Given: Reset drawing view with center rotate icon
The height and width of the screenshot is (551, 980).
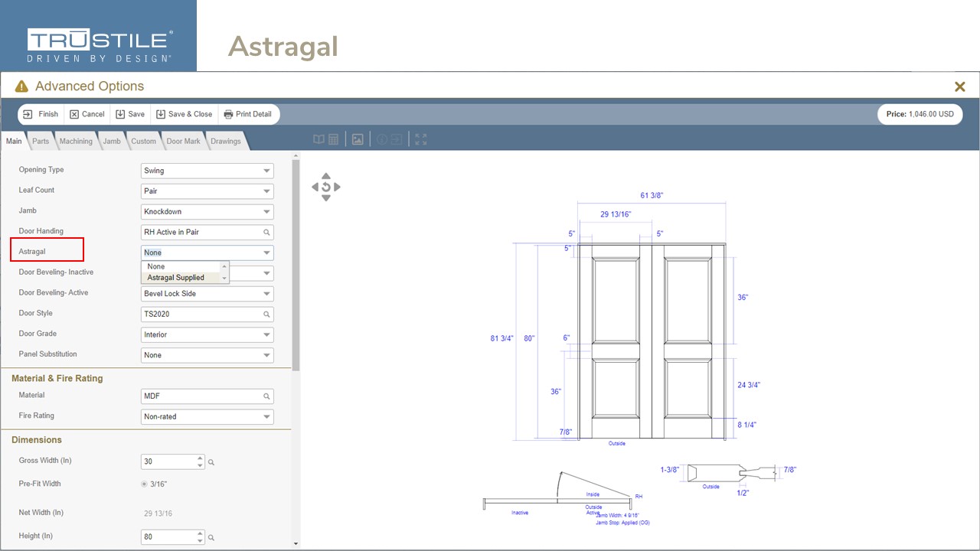Looking at the screenshot, I should pos(326,187).
